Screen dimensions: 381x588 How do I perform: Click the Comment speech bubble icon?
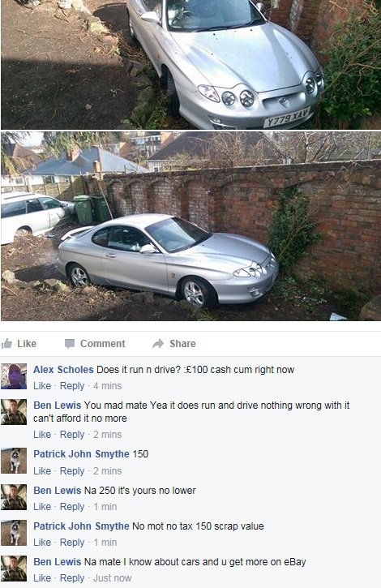70,344
